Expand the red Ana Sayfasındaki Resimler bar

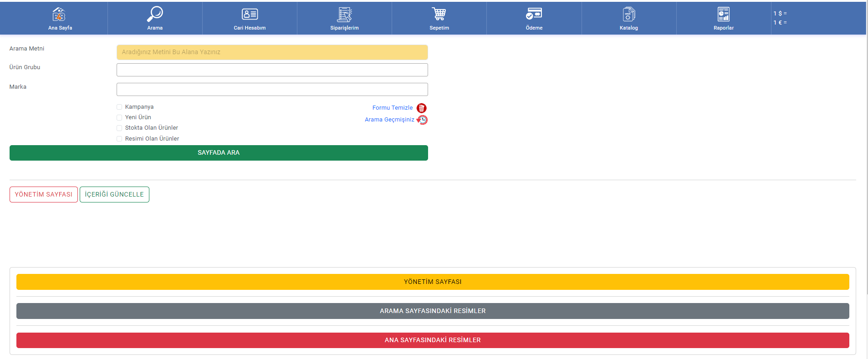[x=432, y=340]
